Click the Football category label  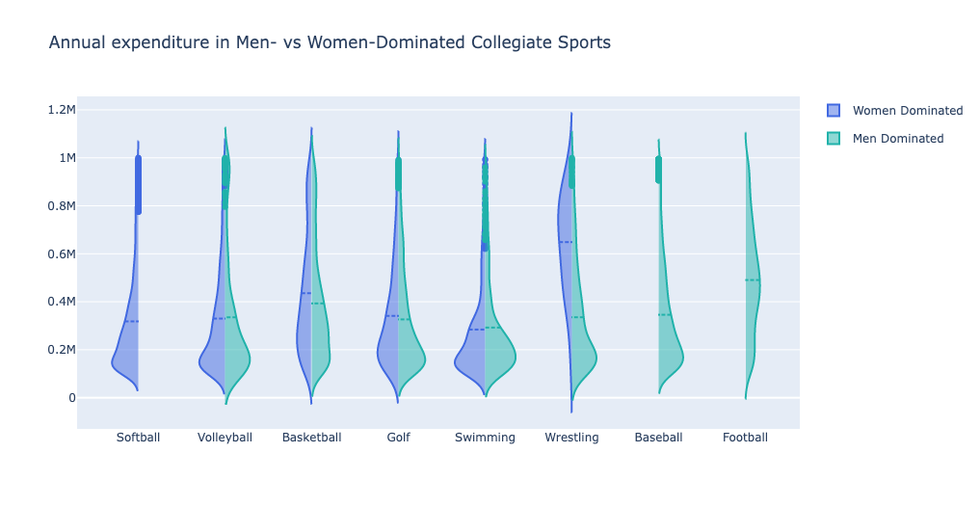[x=745, y=438]
